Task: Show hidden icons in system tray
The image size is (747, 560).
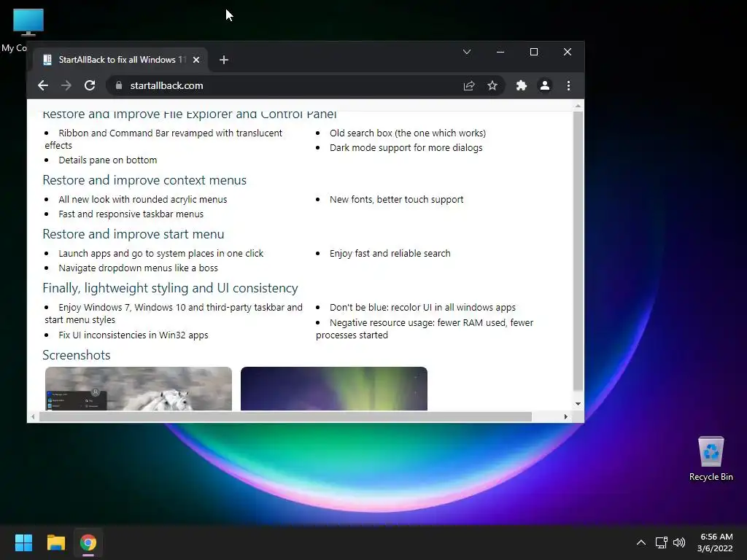Action: [x=641, y=542]
